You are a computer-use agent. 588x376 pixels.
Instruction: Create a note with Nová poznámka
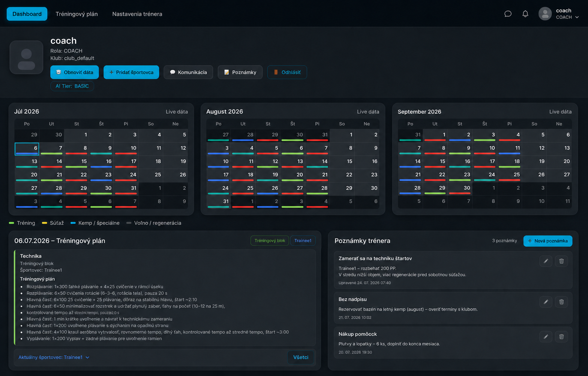coord(547,241)
